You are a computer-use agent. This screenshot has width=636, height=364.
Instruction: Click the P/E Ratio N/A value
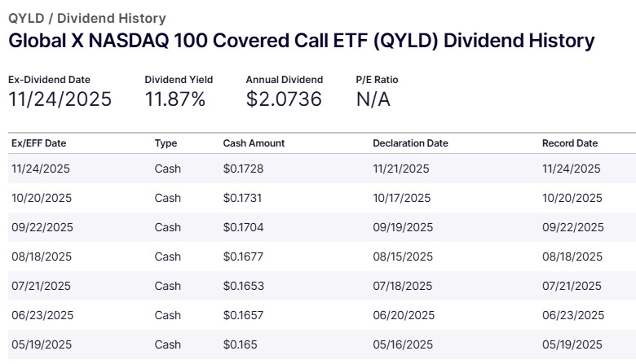point(373,99)
